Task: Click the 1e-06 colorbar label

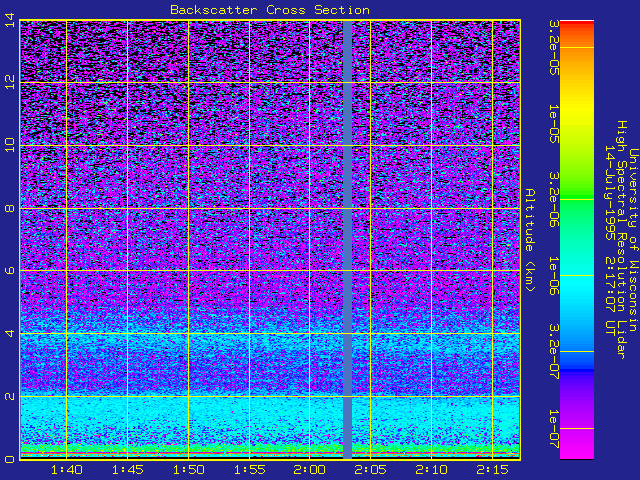Action: (554, 276)
